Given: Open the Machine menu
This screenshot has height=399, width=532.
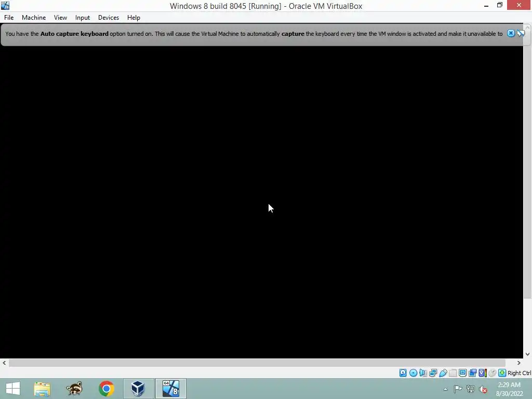Looking at the screenshot, I should [x=34, y=18].
